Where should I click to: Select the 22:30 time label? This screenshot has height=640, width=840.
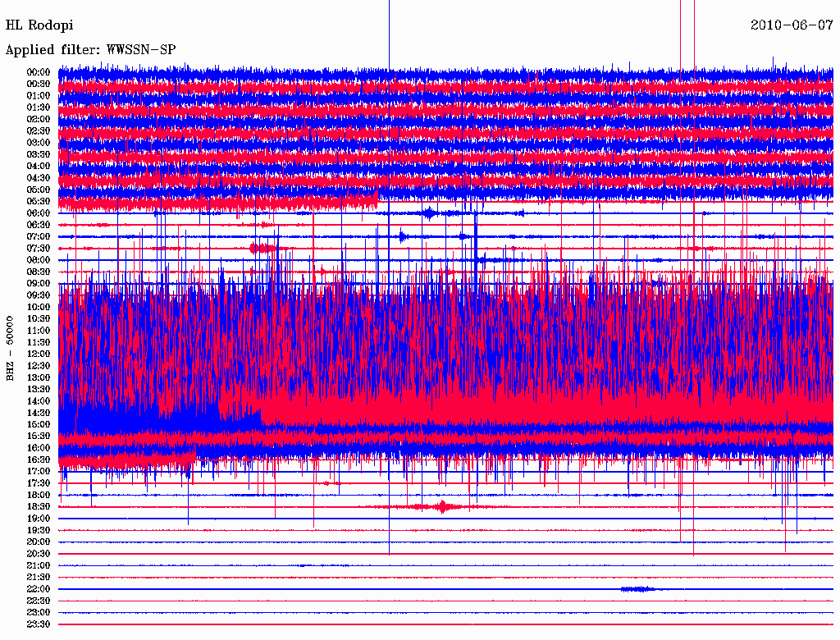pos(39,601)
